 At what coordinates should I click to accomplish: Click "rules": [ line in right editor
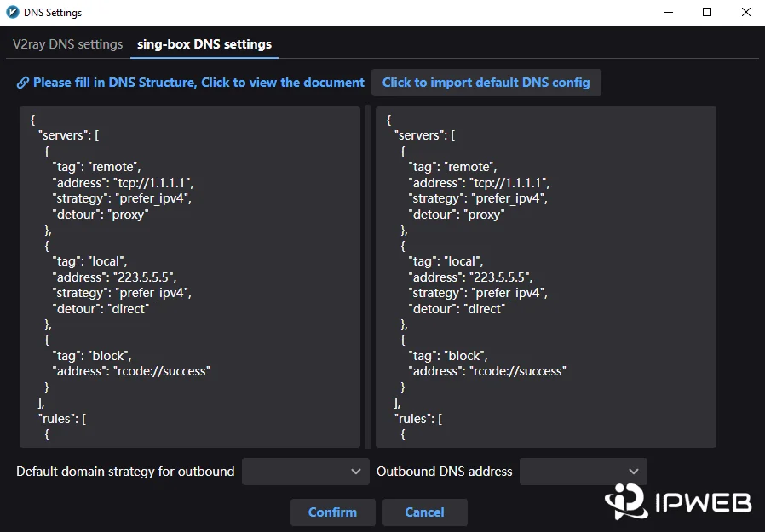pyautogui.click(x=418, y=419)
